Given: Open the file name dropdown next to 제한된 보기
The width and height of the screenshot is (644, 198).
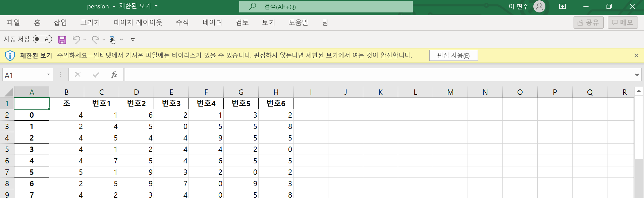Looking at the screenshot, I should point(156,6).
